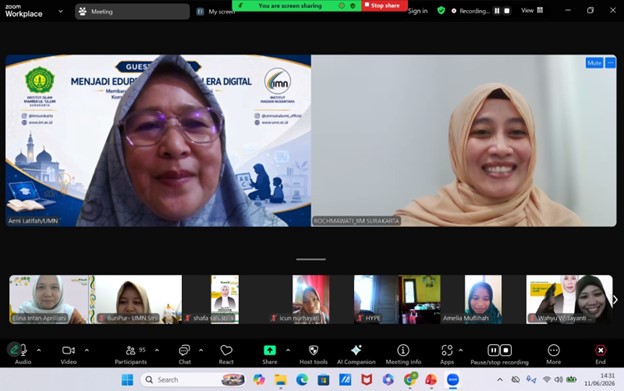Select icun nurhayati's thumbnail
624x391 pixels.
coord(311,299)
